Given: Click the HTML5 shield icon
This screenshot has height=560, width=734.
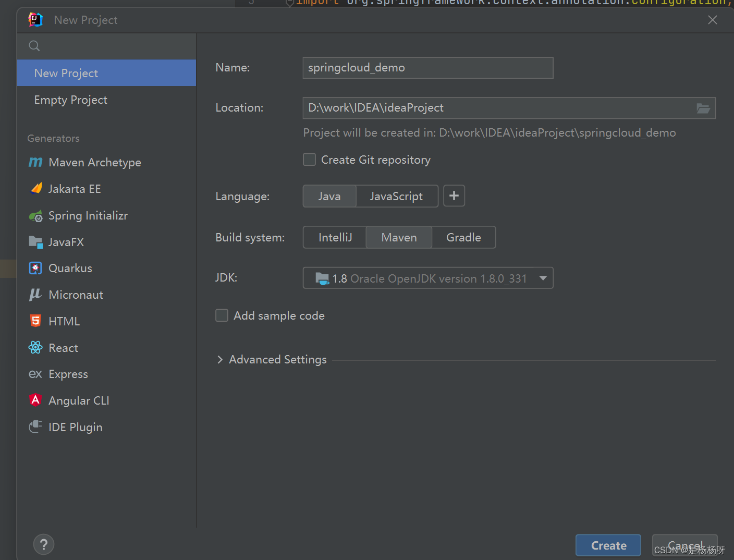Looking at the screenshot, I should [35, 321].
